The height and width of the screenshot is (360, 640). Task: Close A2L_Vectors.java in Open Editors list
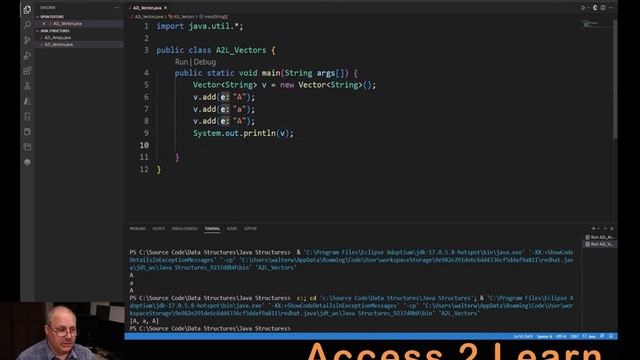tap(44, 24)
